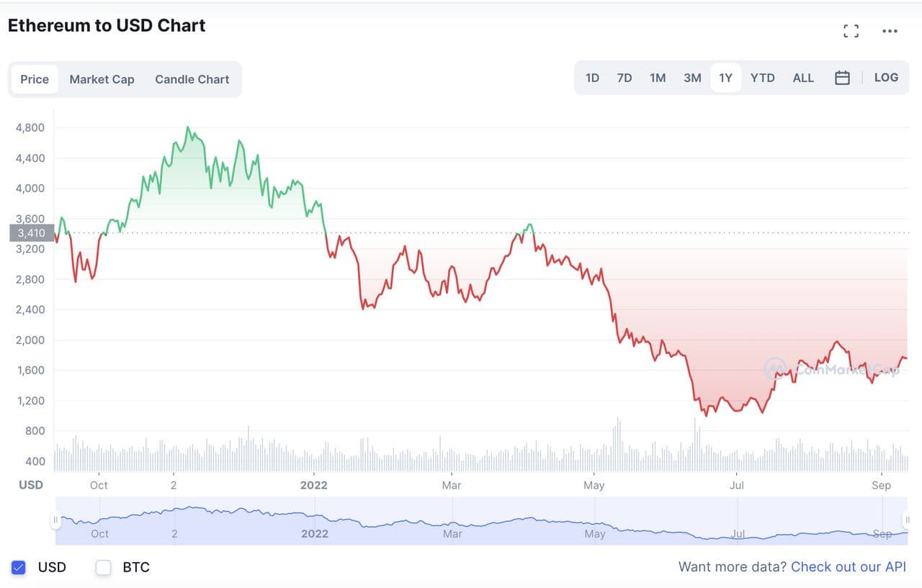The width and height of the screenshot is (922, 588).
Task: Select the 1Y time range
Action: 725,78
